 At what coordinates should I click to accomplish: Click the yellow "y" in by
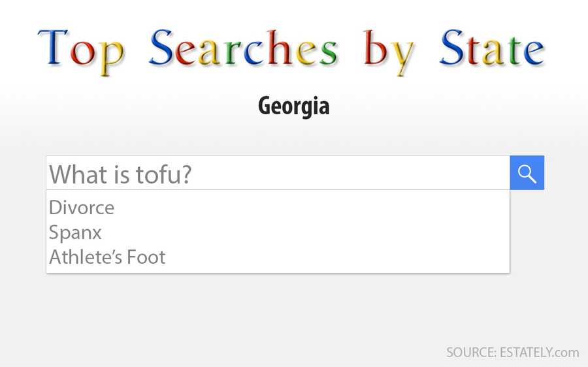click(x=402, y=57)
